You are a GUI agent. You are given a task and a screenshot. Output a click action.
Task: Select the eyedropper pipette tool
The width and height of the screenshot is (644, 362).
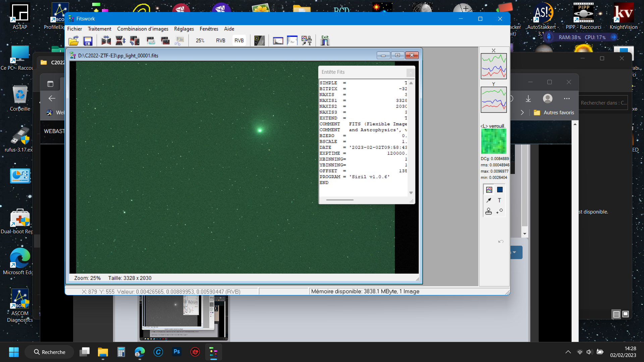click(x=489, y=200)
